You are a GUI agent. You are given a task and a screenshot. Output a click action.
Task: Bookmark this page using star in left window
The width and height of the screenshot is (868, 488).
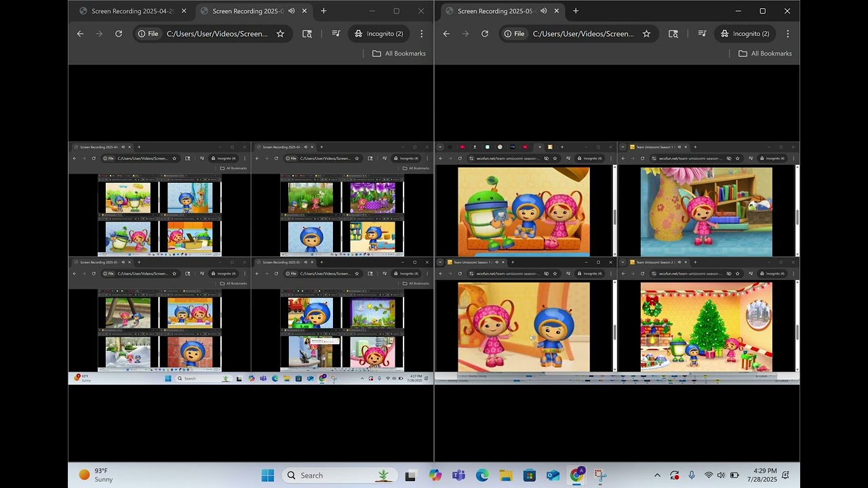pyautogui.click(x=280, y=34)
